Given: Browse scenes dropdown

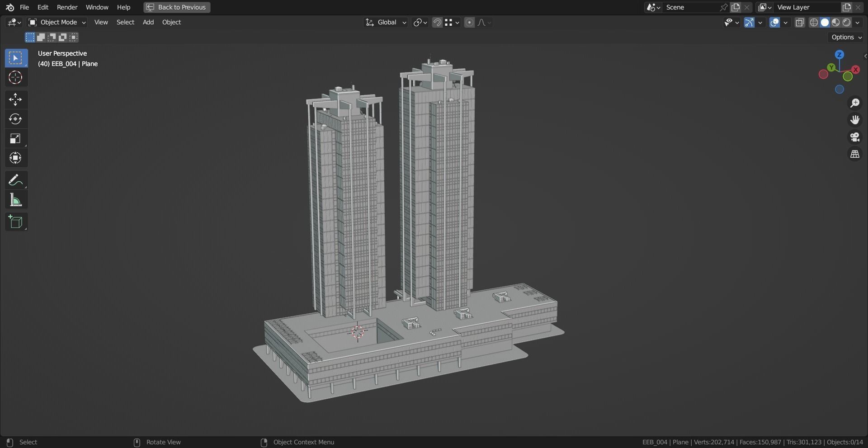Looking at the screenshot, I should click(x=653, y=7).
